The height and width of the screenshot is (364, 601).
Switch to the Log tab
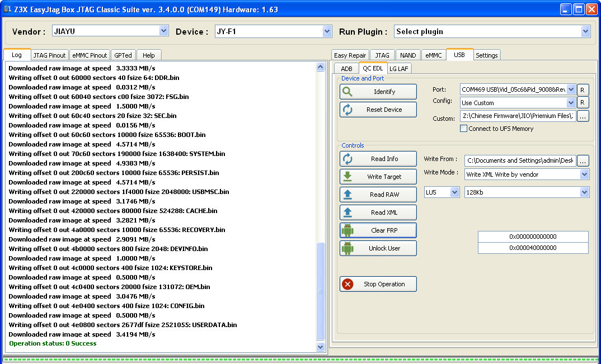(17, 55)
